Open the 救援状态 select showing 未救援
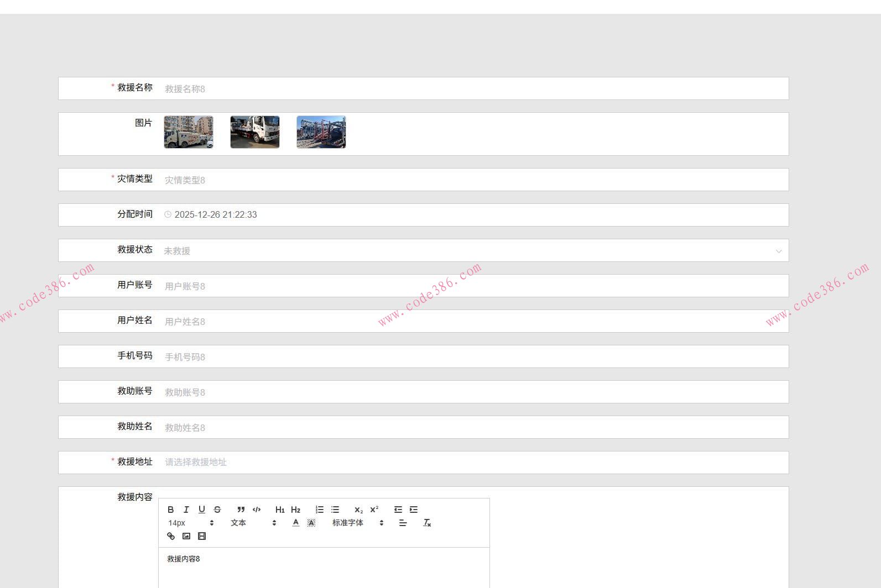This screenshot has height=588, width=881. point(473,250)
